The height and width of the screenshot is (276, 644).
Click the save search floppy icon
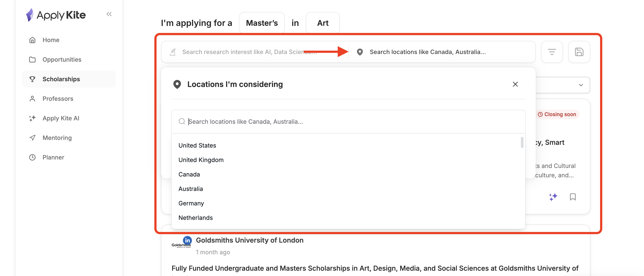click(x=579, y=52)
